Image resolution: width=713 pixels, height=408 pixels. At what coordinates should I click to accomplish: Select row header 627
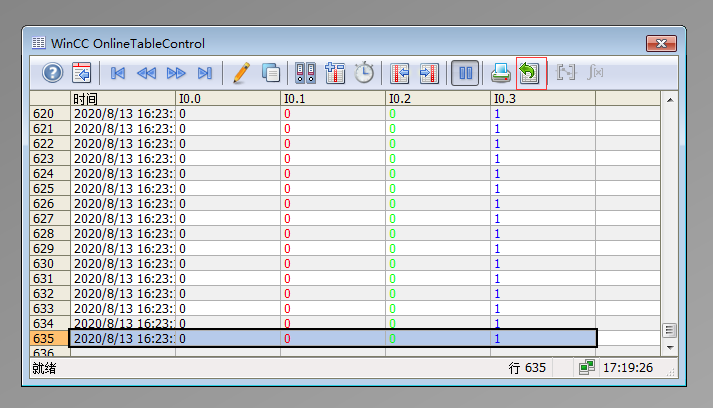pyautogui.click(x=50, y=219)
